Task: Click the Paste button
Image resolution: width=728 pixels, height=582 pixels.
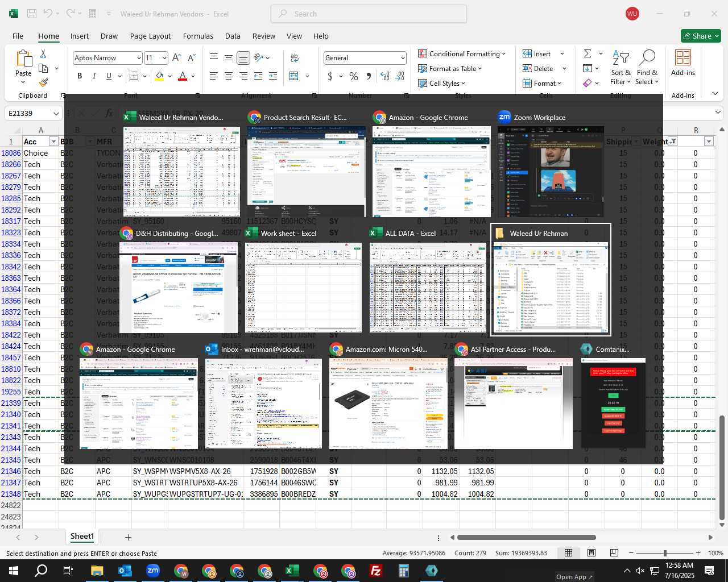Action: [23, 66]
